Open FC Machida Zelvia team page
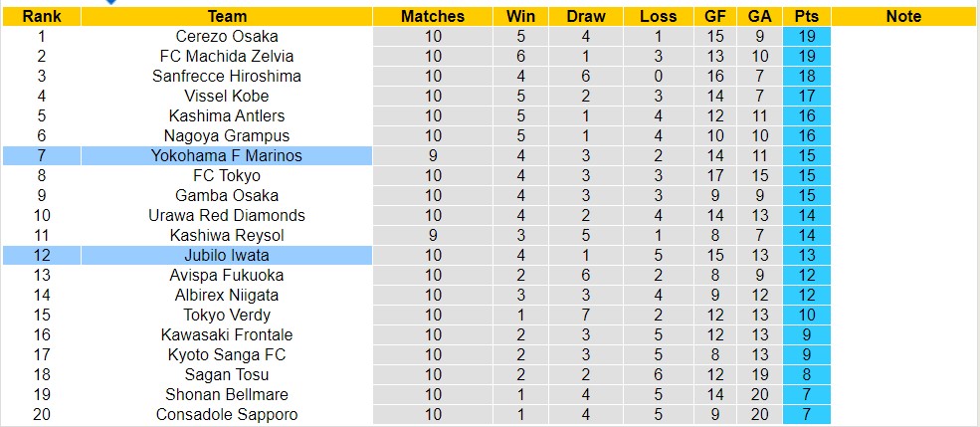The image size is (980, 427). 227,56
